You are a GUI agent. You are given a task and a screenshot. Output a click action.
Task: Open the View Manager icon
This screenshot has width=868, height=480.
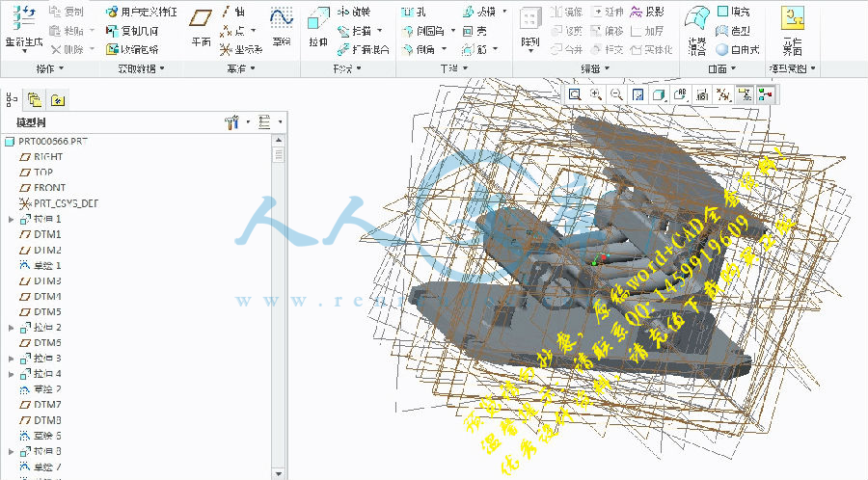coord(702,95)
